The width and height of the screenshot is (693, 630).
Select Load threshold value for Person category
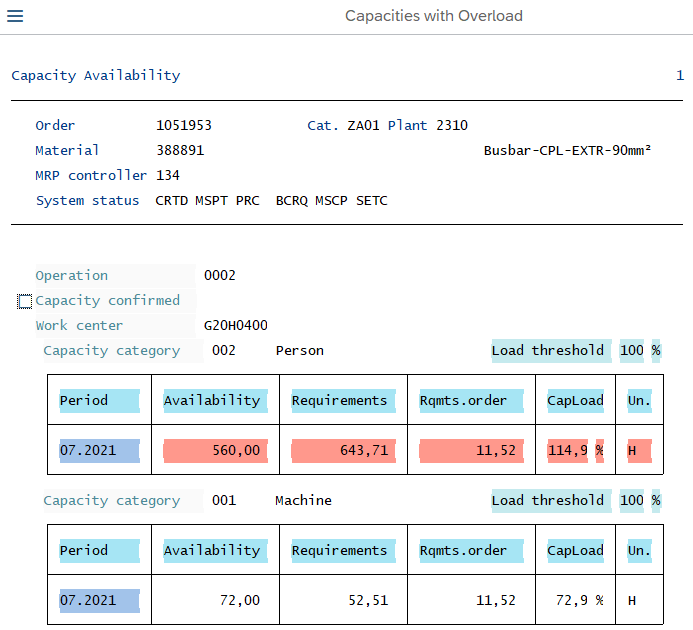point(631,351)
